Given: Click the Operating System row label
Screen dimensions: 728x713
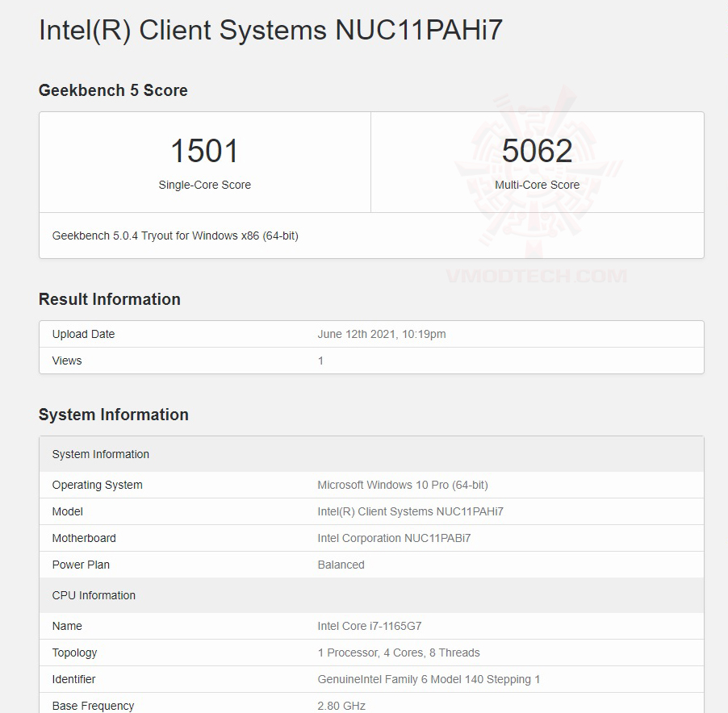Looking at the screenshot, I should click(x=97, y=485).
